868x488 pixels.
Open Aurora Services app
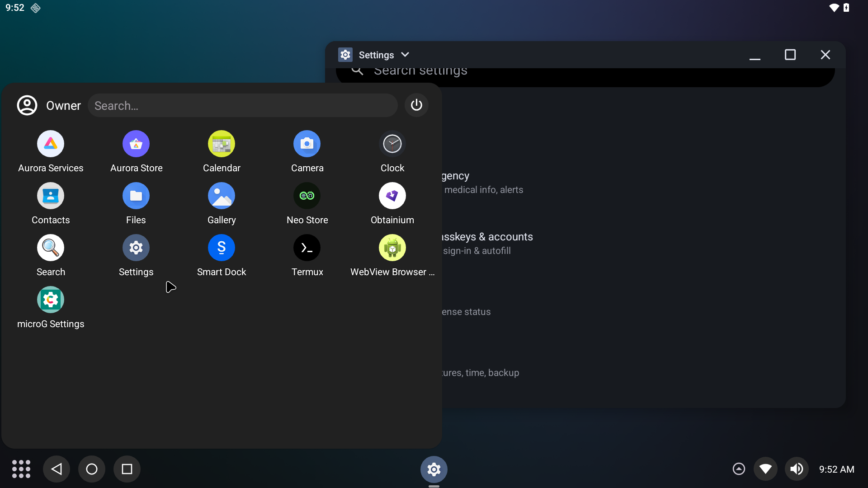pos(51,144)
